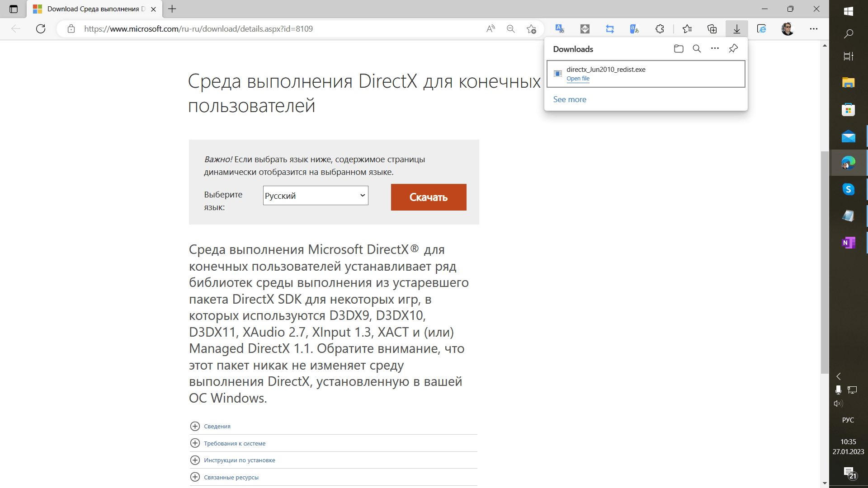Add this page to favorites

point(531,29)
